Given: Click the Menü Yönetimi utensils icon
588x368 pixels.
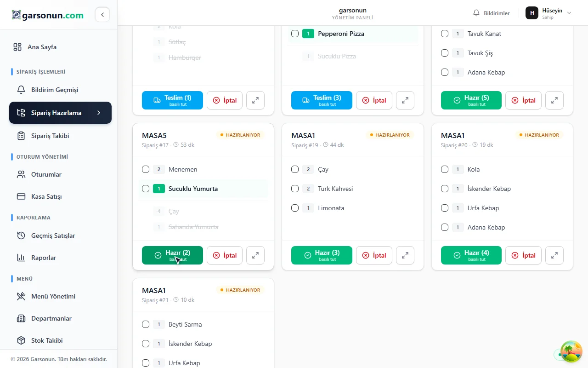Looking at the screenshot, I should pyautogui.click(x=21, y=296).
